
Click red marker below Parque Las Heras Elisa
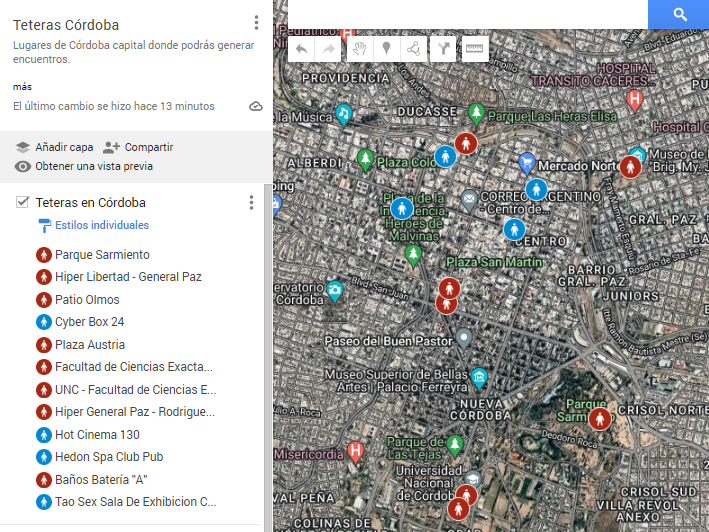pyautogui.click(x=466, y=144)
